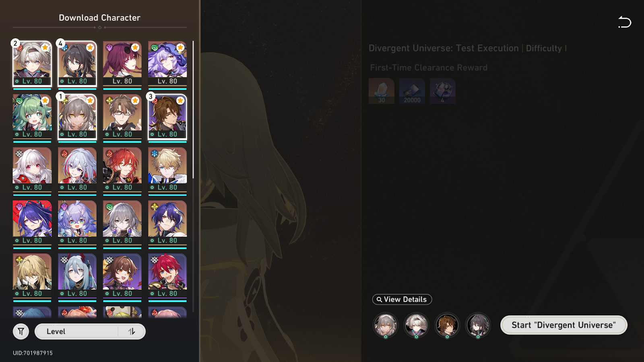Select the red-haired character in bottom row
Screen dimensions: 644x362
(167, 277)
